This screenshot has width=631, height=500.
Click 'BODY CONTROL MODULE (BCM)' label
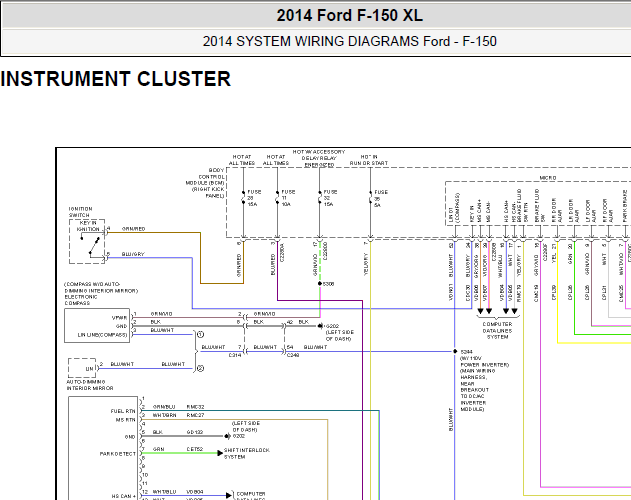pos(205,177)
